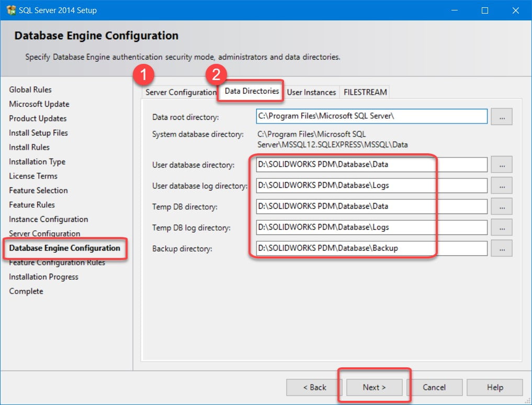Browse for the Backup directory
Screen dimensions: 532x405
(x=502, y=249)
